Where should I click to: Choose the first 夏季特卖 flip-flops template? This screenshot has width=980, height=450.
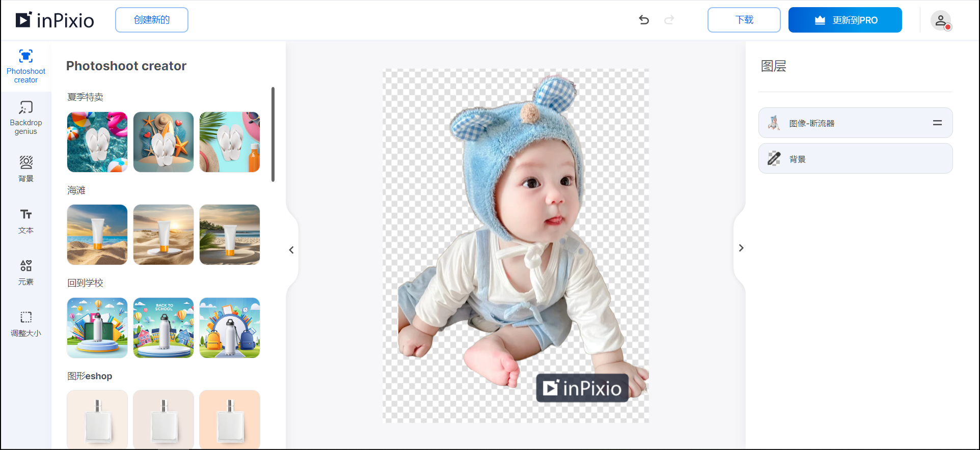click(x=97, y=142)
